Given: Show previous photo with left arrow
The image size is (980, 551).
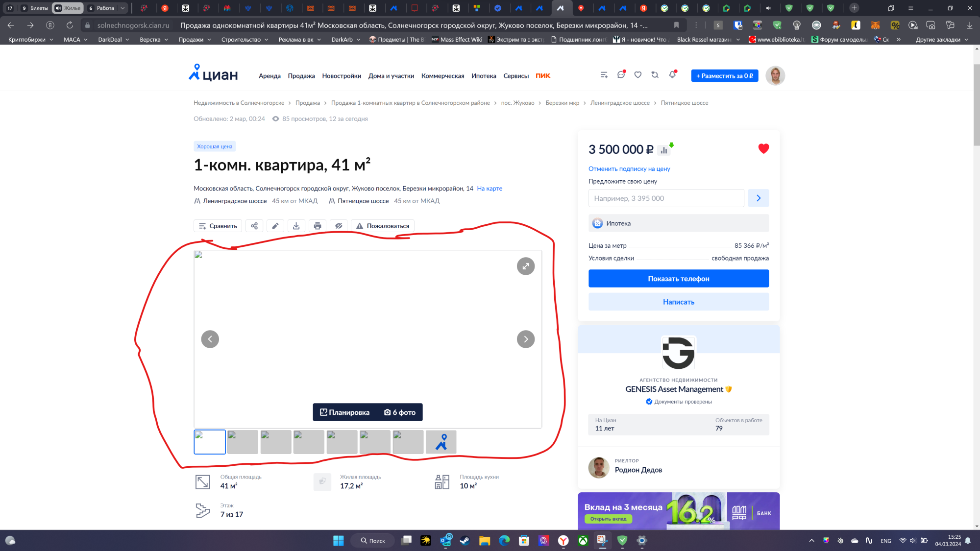Looking at the screenshot, I should pyautogui.click(x=210, y=339).
